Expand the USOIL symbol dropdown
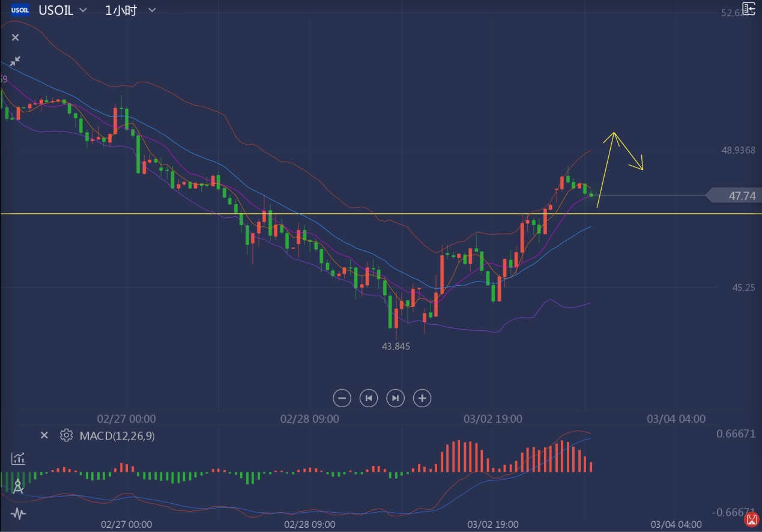 coord(83,10)
